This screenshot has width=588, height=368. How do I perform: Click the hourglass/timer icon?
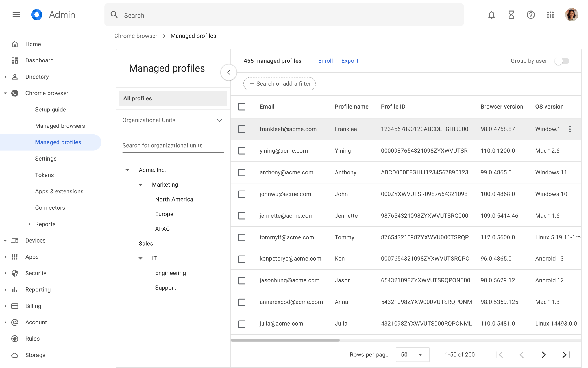[511, 15]
